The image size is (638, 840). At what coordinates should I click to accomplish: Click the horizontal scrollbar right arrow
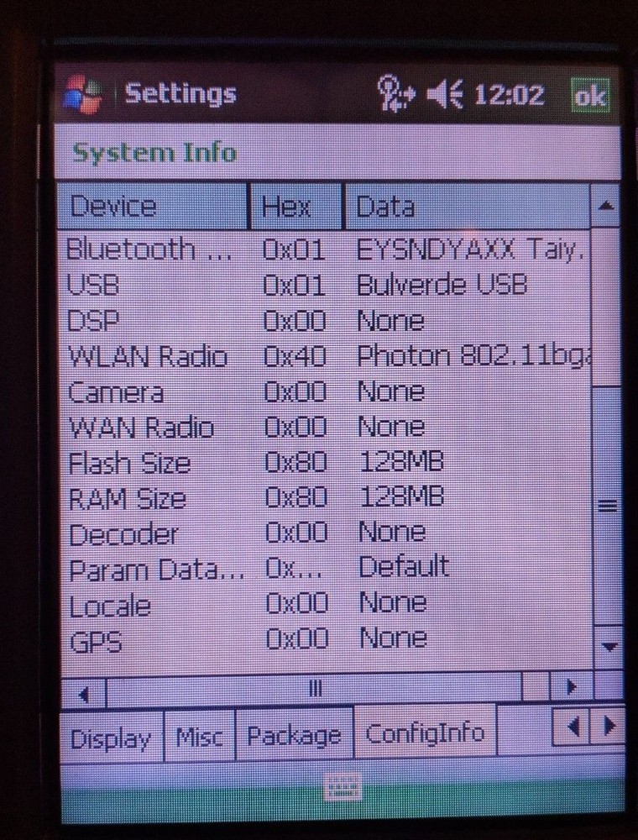572,686
